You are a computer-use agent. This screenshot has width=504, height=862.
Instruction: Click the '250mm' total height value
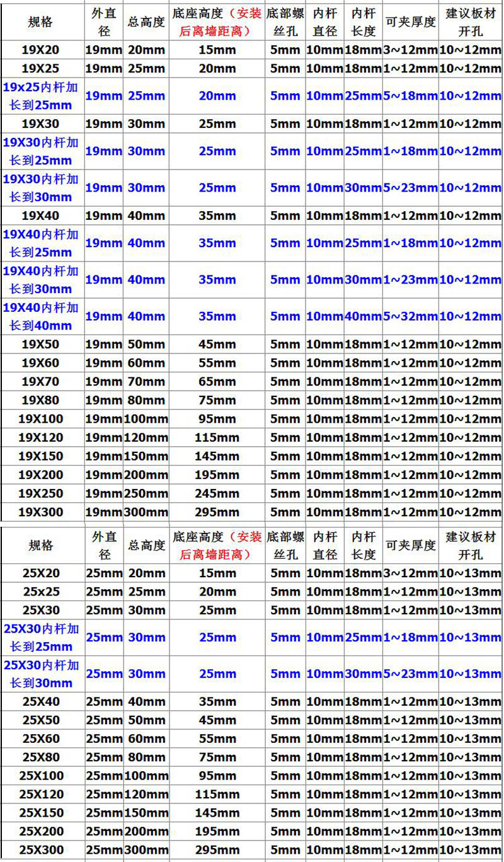click(x=146, y=493)
